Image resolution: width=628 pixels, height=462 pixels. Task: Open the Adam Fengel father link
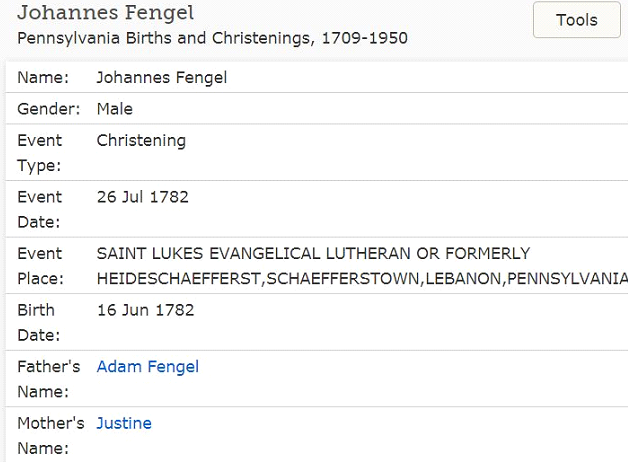pos(147,367)
